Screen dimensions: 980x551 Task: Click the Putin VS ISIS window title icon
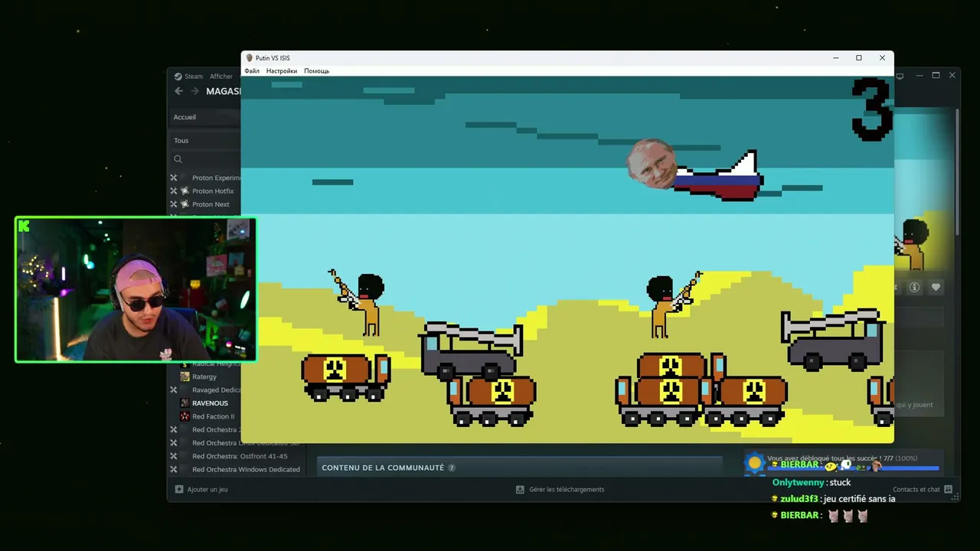point(249,58)
